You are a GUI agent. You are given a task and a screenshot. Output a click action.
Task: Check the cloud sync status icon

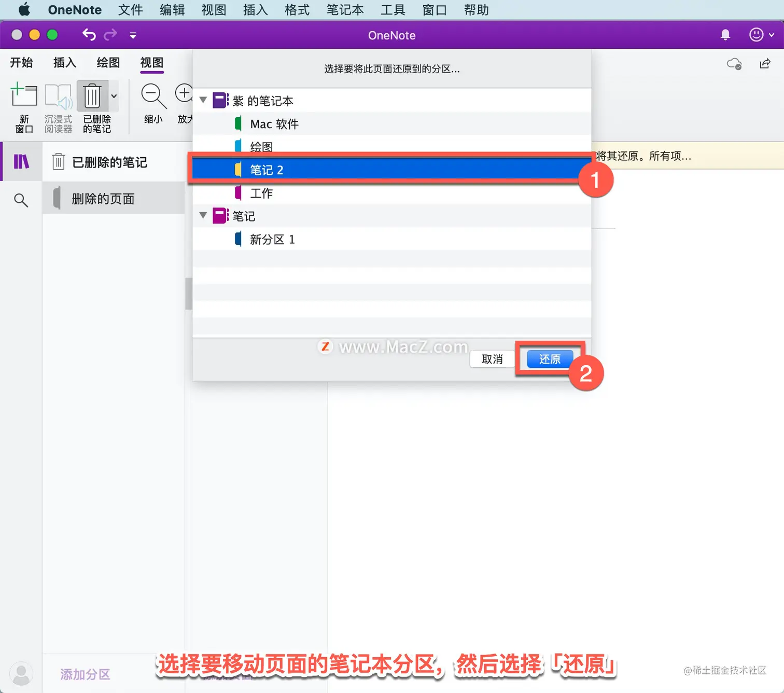click(x=734, y=64)
